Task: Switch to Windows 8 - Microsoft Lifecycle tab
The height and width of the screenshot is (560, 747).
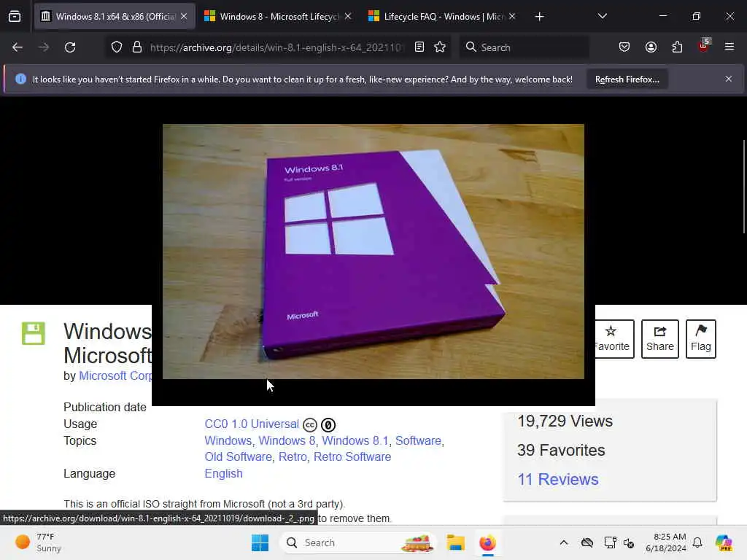Action: click(279, 17)
